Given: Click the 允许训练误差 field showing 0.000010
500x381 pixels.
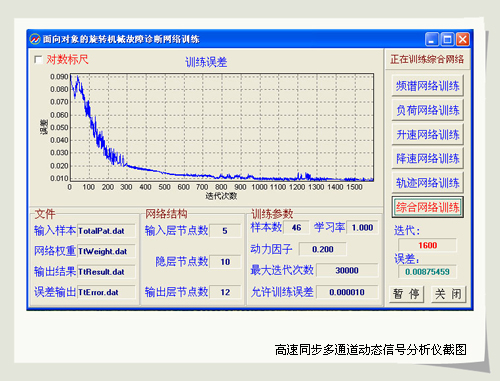Looking at the screenshot, I should coord(347,292).
